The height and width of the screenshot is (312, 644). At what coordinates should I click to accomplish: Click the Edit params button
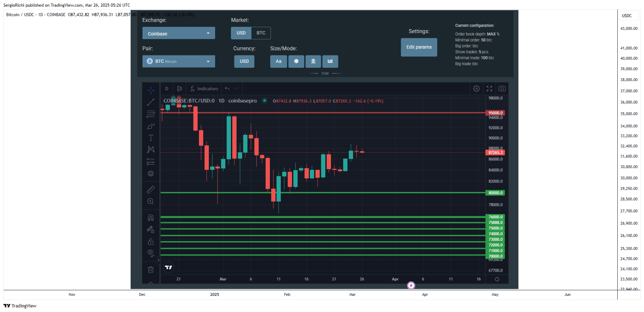(419, 47)
